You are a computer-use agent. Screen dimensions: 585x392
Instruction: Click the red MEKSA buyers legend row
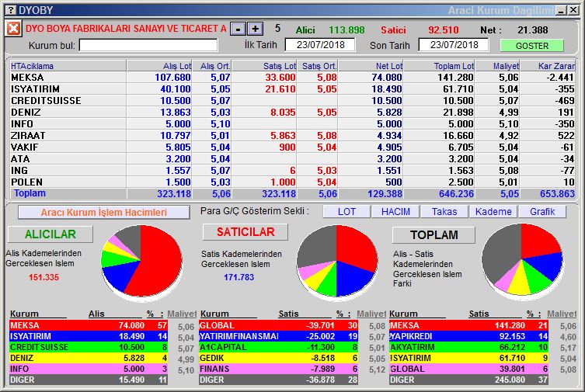click(x=89, y=325)
